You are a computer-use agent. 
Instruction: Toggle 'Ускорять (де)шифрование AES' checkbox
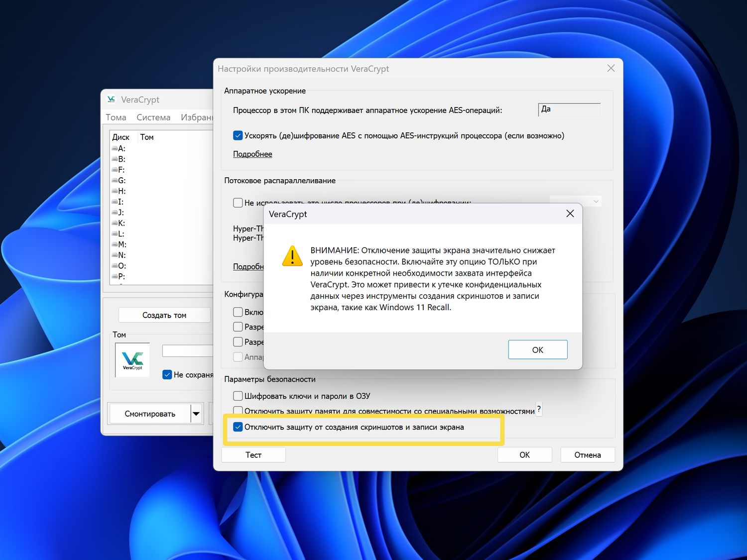[x=238, y=135]
